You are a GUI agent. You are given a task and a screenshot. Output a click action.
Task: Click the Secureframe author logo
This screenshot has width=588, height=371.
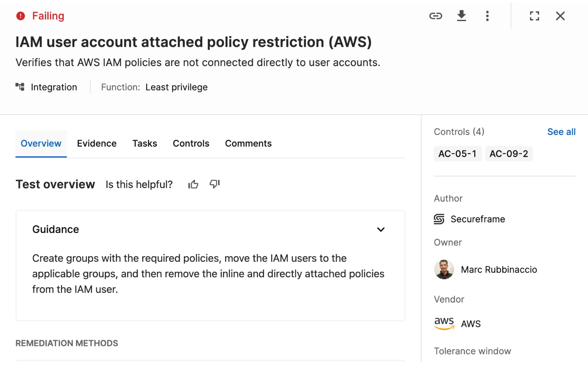(x=439, y=219)
